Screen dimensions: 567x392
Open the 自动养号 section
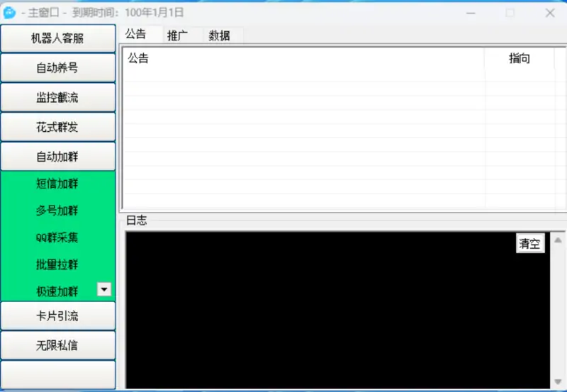coord(57,68)
